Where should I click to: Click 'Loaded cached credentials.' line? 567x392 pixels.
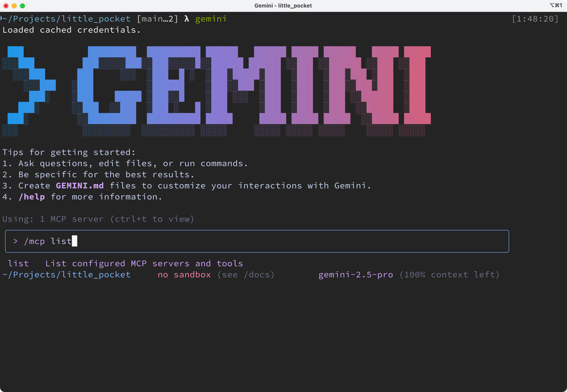coord(72,30)
